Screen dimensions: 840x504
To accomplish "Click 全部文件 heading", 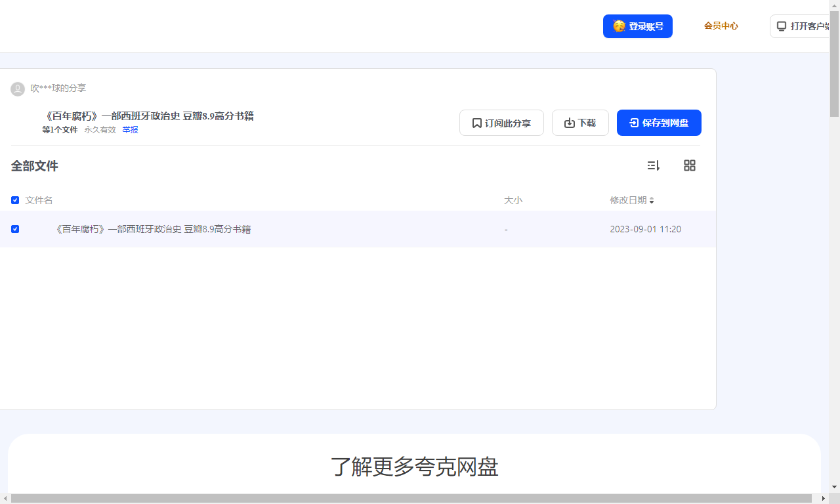I will point(34,166).
